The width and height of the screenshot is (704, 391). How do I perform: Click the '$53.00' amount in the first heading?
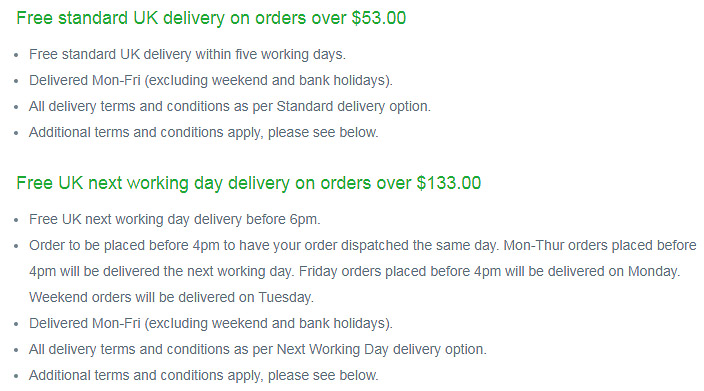coord(379,18)
